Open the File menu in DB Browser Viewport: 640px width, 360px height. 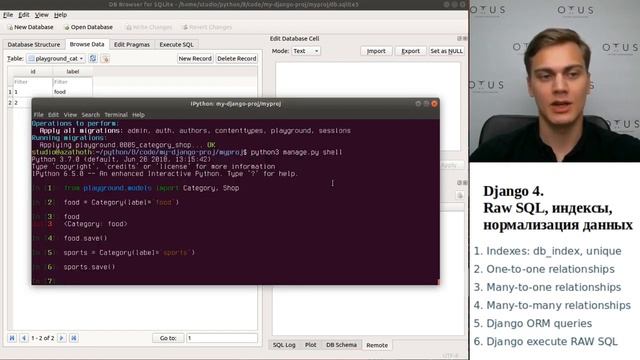[x=8, y=15]
